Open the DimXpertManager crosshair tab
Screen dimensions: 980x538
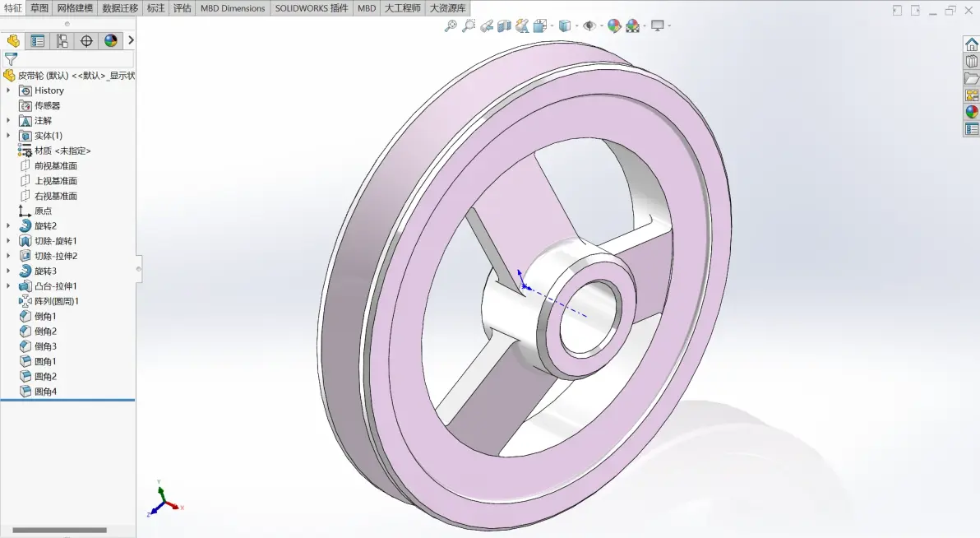point(86,40)
